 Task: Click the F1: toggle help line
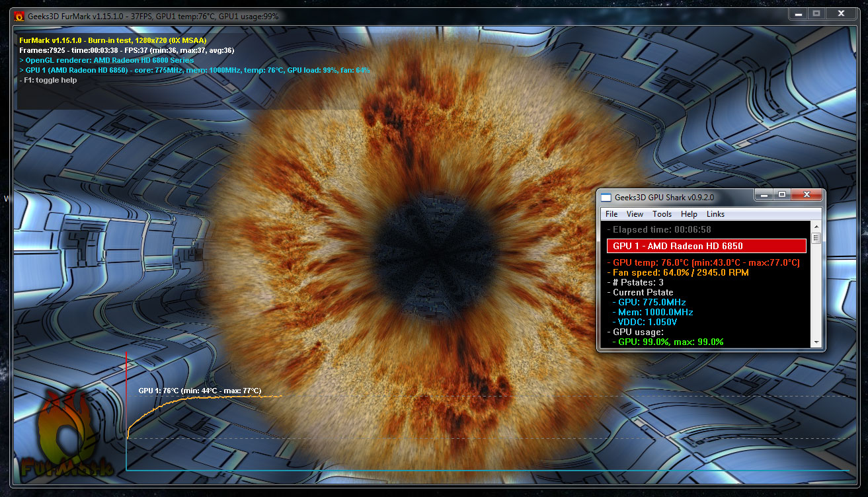click(x=48, y=80)
